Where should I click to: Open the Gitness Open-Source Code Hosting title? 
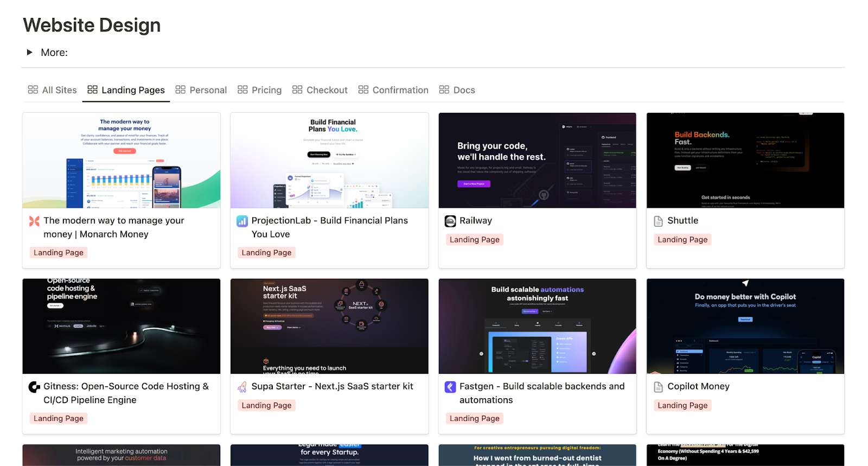pyautogui.click(x=126, y=393)
